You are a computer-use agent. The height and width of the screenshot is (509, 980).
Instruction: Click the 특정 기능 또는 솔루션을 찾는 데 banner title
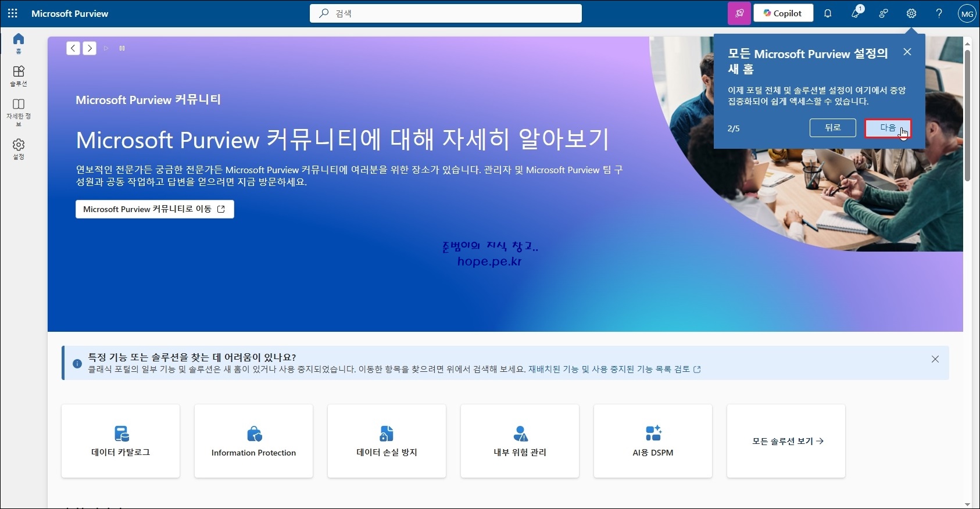192,357
